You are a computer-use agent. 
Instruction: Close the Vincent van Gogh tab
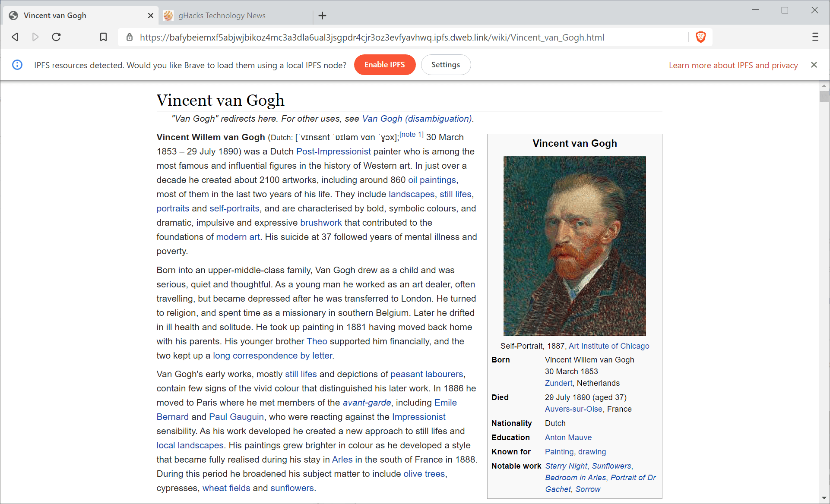pos(151,16)
